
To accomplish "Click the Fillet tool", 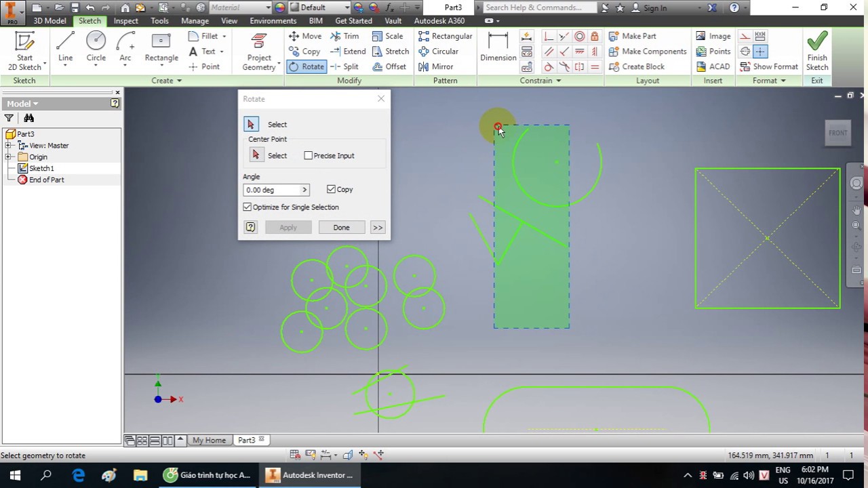I will pos(203,36).
